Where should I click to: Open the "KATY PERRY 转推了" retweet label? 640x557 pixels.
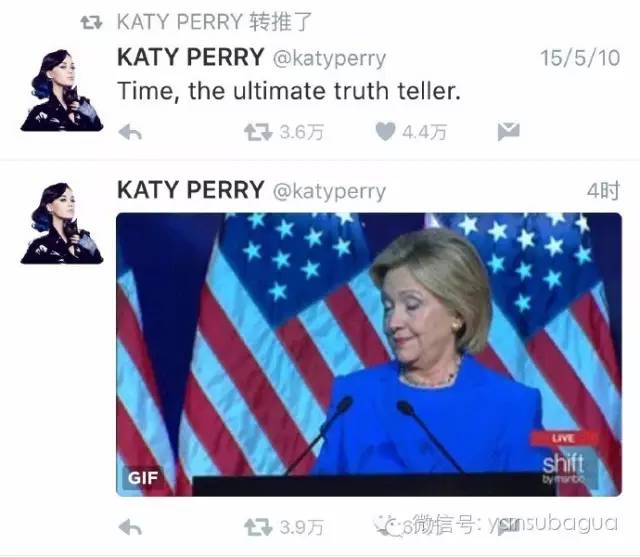click(x=215, y=22)
